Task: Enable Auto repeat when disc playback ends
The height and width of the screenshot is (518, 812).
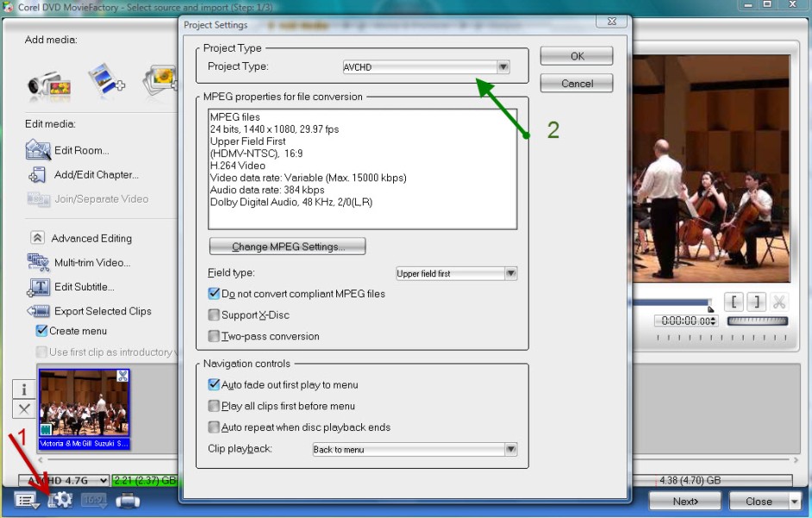Action: [x=214, y=428]
